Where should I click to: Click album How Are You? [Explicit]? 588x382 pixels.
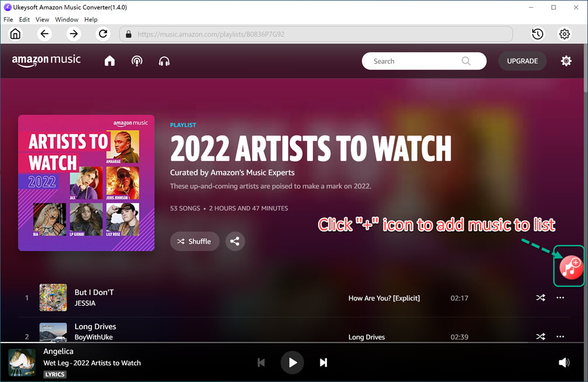pos(384,298)
